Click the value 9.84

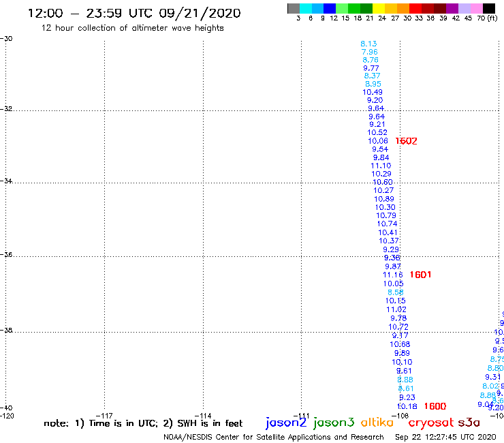tap(381, 157)
